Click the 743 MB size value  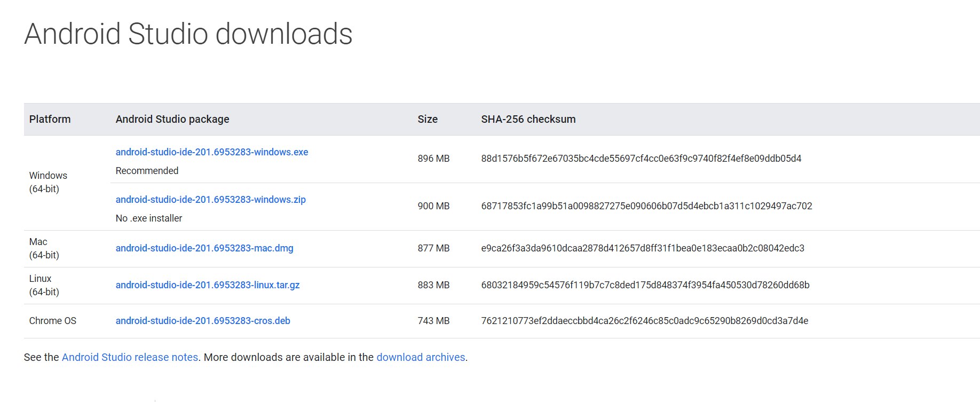pos(434,321)
